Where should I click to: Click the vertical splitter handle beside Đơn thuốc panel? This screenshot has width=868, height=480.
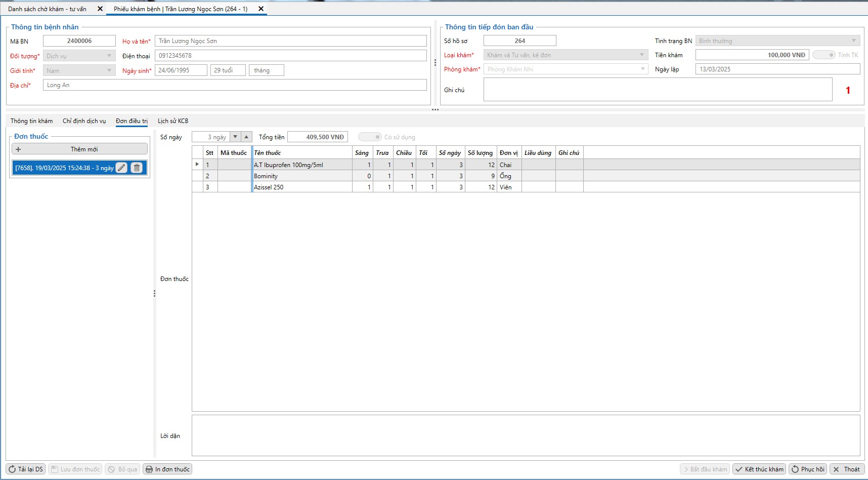pyautogui.click(x=154, y=294)
